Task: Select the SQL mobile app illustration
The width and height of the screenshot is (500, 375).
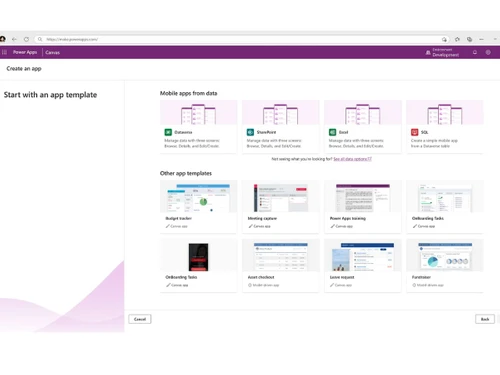Action: point(445,113)
